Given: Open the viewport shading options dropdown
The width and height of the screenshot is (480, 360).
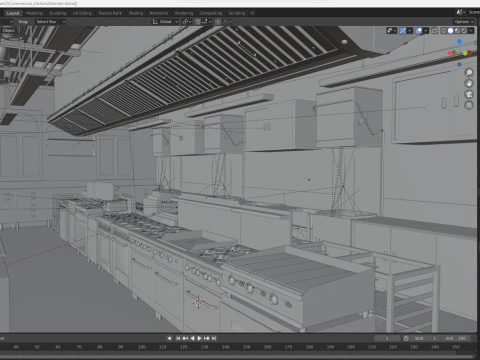Looking at the screenshot, I should [471, 31].
